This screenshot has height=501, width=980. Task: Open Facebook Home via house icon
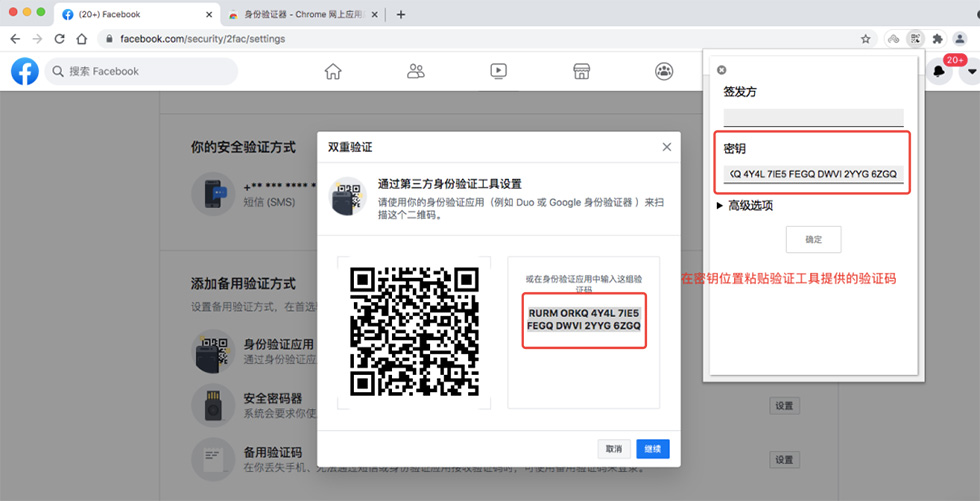333,71
